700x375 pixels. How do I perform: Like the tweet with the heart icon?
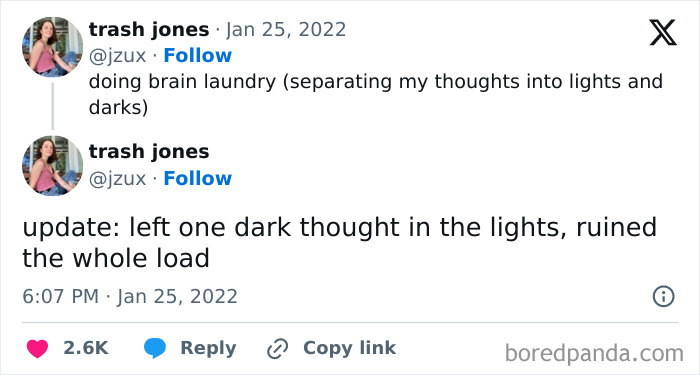37,349
